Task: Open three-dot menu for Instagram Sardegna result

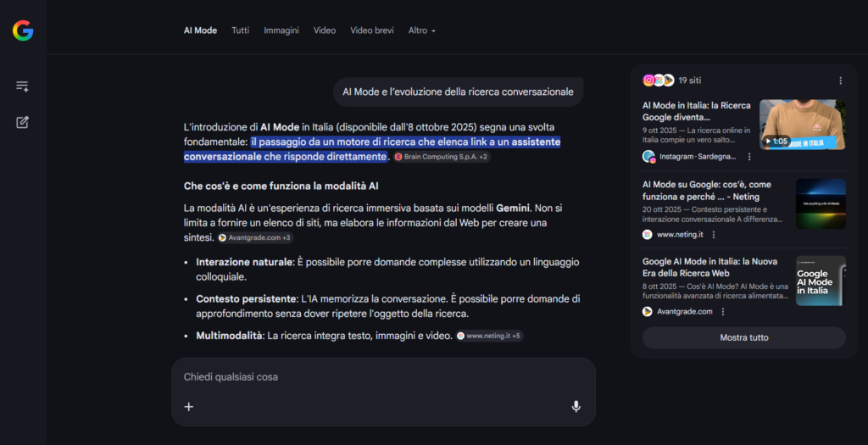Action: [x=749, y=157]
